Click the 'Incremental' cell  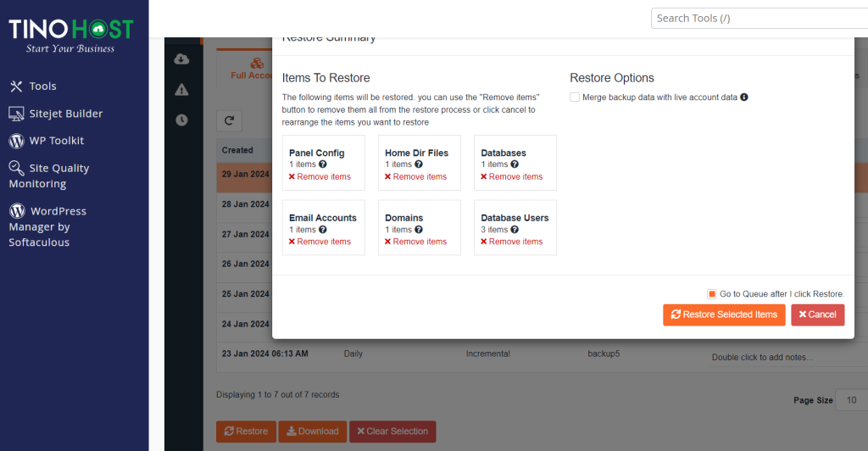[487, 354]
